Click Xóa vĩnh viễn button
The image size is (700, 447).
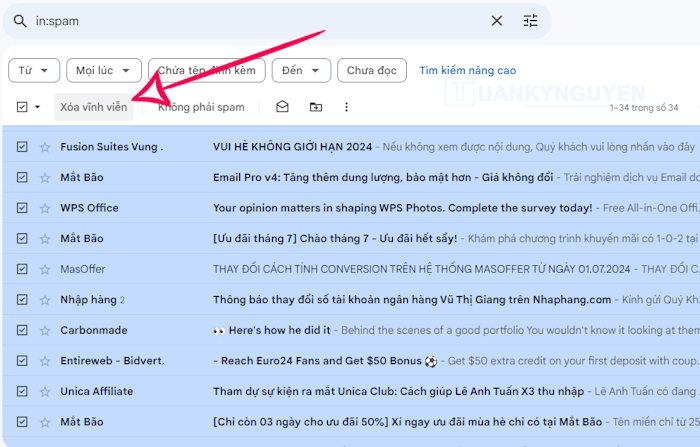[94, 107]
